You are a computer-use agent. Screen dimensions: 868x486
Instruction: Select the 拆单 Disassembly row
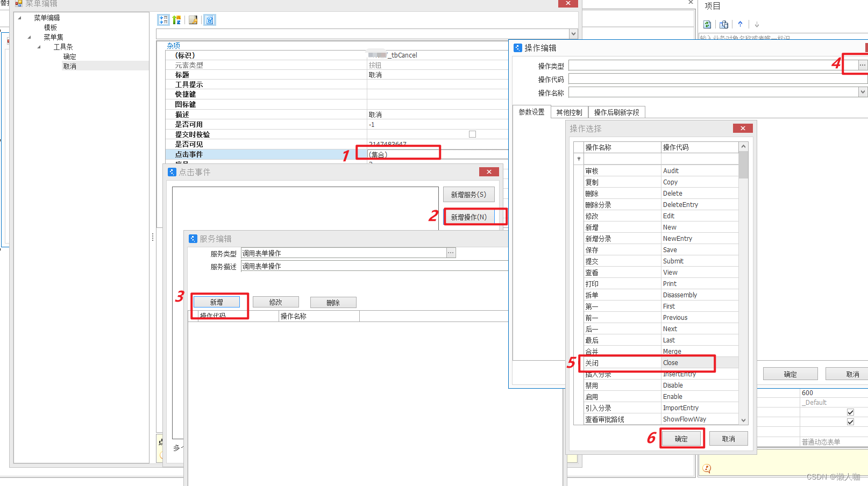(x=661, y=295)
